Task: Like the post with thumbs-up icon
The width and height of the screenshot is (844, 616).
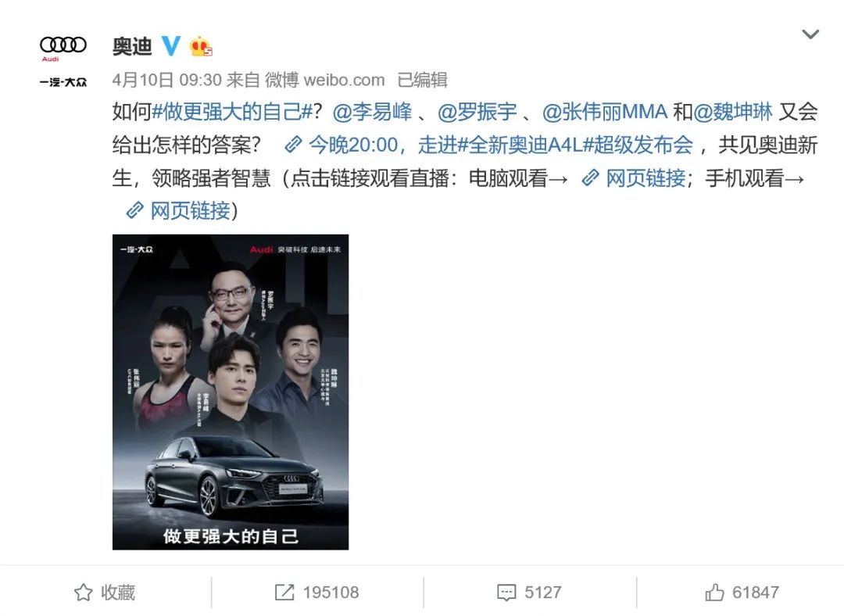Action: tap(714, 593)
